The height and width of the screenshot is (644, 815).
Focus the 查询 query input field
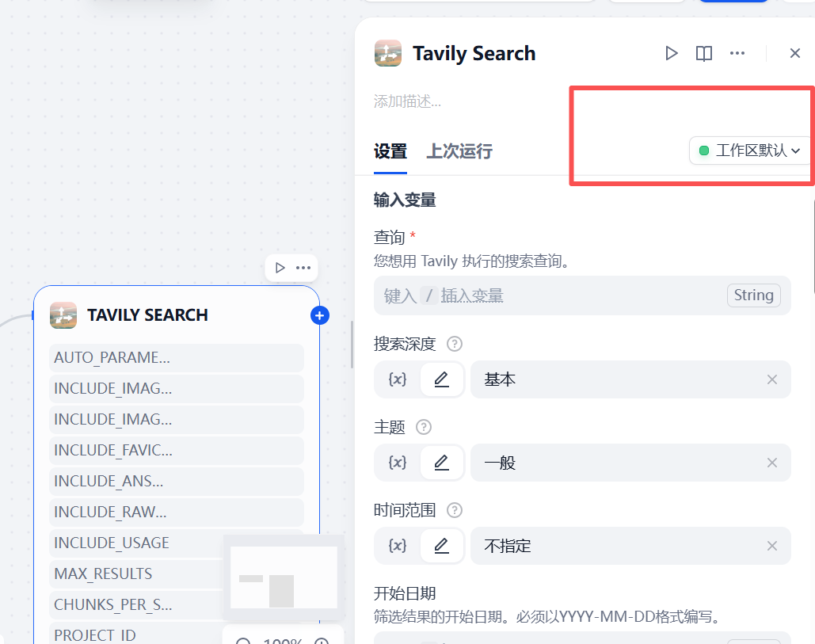(582, 295)
